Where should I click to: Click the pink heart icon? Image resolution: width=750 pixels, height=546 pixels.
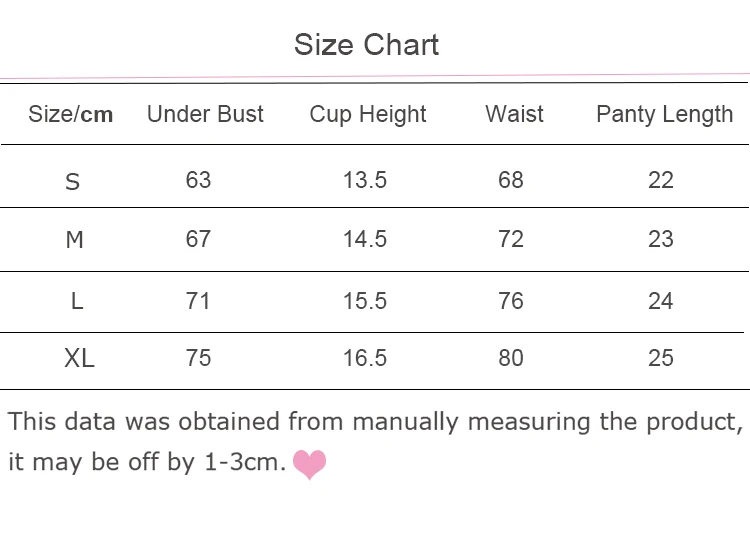(x=310, y=464)
